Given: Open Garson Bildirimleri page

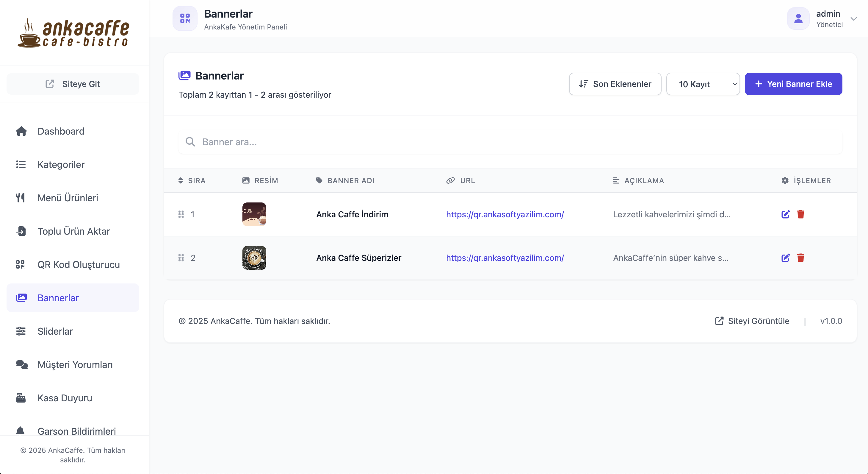Looking at the screenshot, I should click(73, 431).
